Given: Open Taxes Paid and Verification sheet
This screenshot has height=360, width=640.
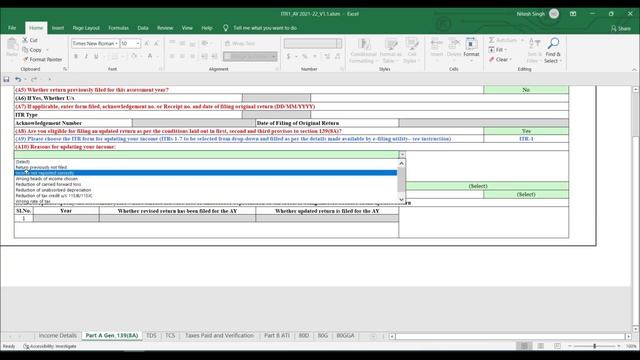Looking at the screenshot, I should pos(219,336).
